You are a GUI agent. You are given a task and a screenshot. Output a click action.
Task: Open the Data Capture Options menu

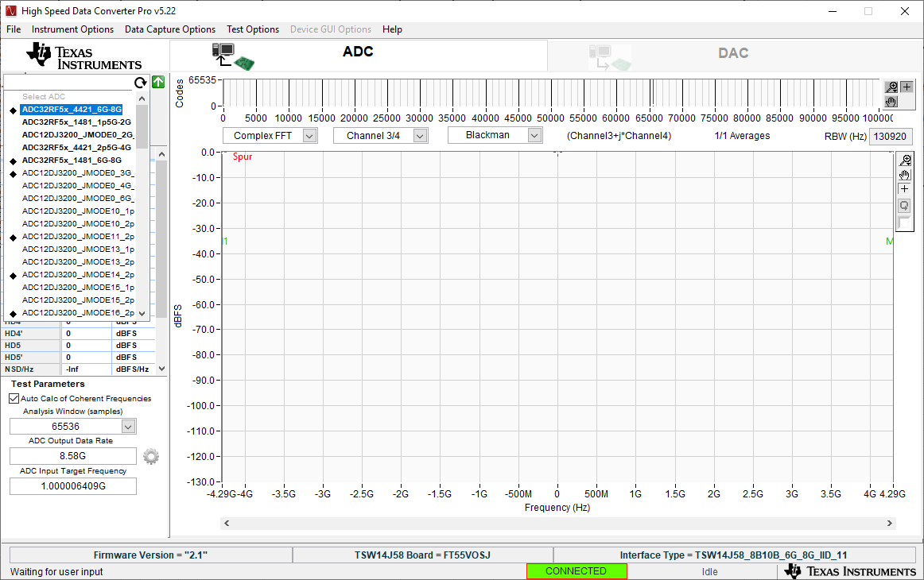point(169,29)
